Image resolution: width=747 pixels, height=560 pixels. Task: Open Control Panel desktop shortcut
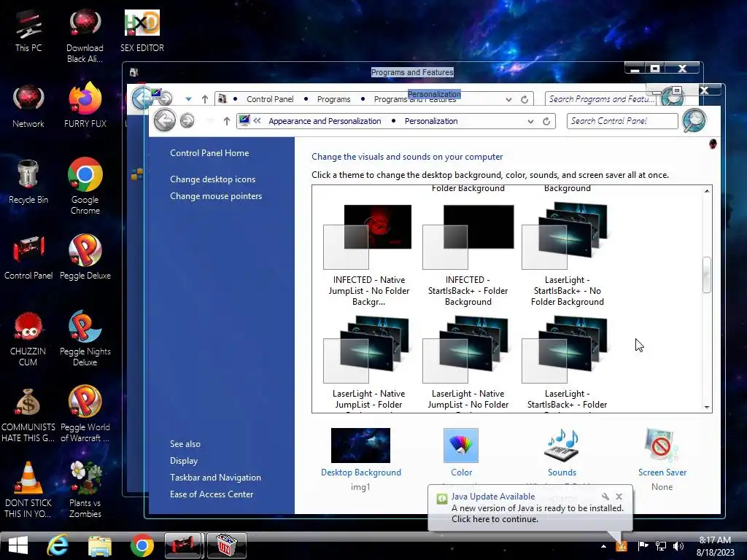pos(28,257)
